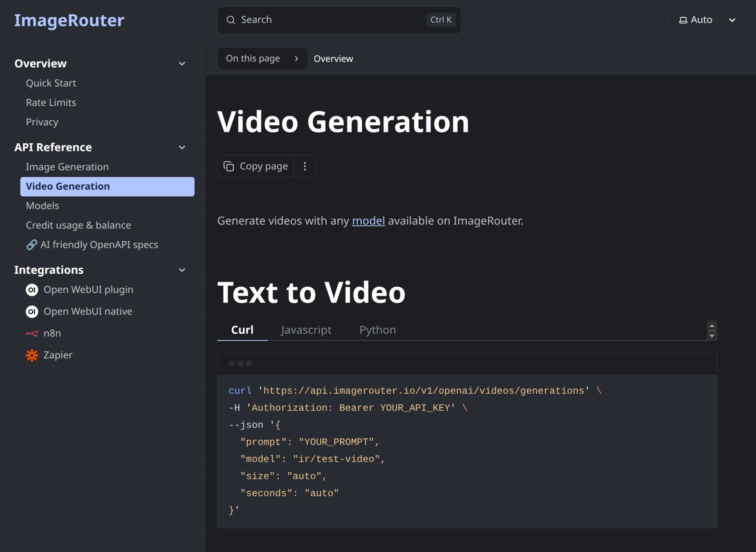Select the n8n integration icon
756x552 pixels.
pos(32,333)
